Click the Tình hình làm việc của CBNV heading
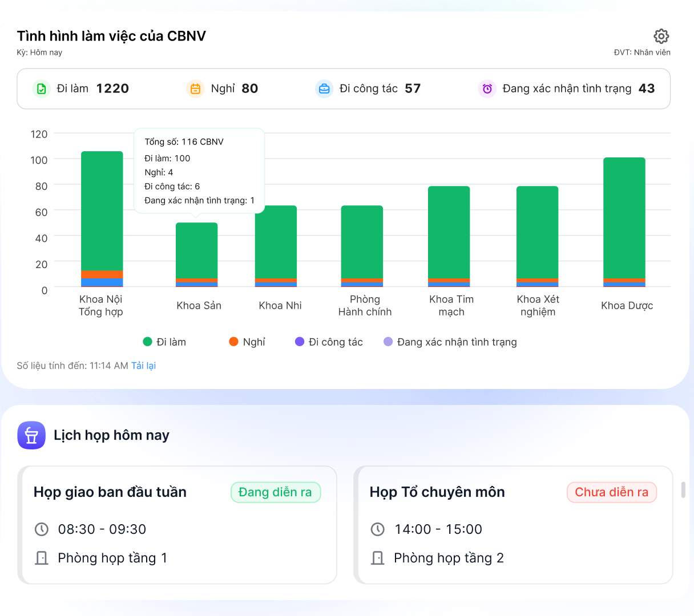 pos(111,36)
